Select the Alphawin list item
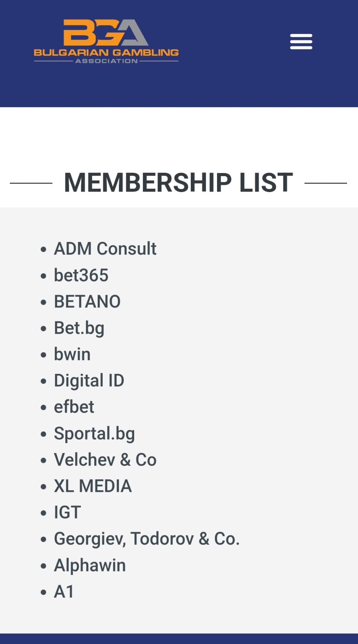358x644 pixels. (x=90, y=565)
